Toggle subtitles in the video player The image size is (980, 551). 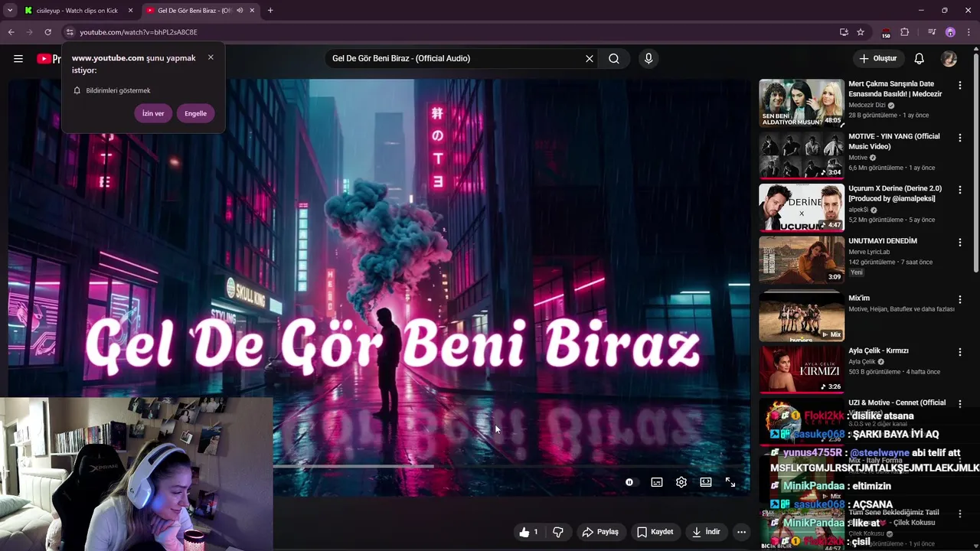tap(657, 482)
